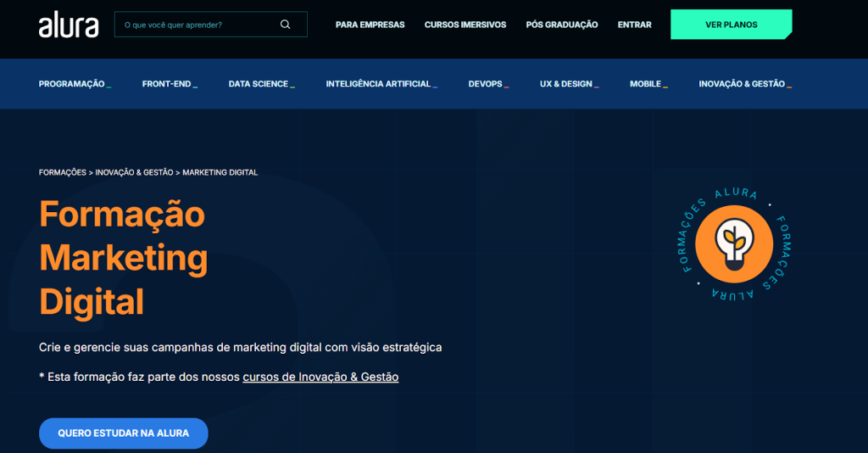Image resolution: width=868 pixels, height=453 pixels.
Task: Open the 'cursos de Inovação & Gestão' link
Action: [x=320, y=377]
